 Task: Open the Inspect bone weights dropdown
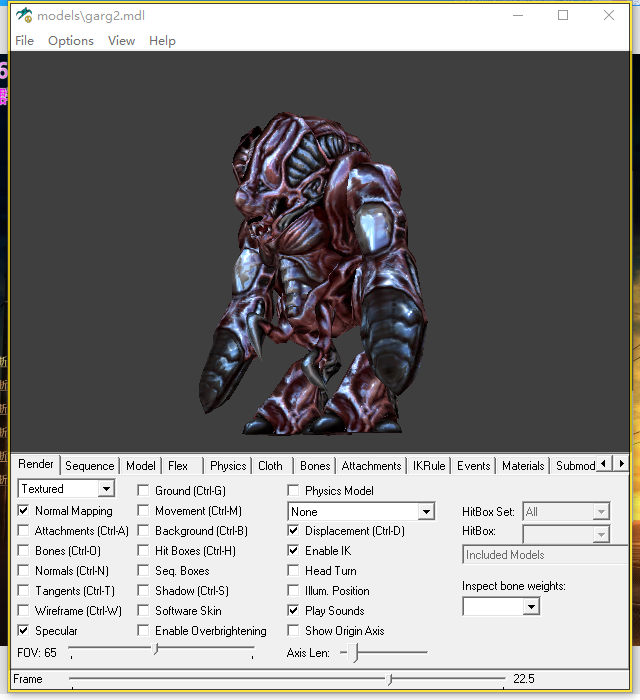coord(501,607)
